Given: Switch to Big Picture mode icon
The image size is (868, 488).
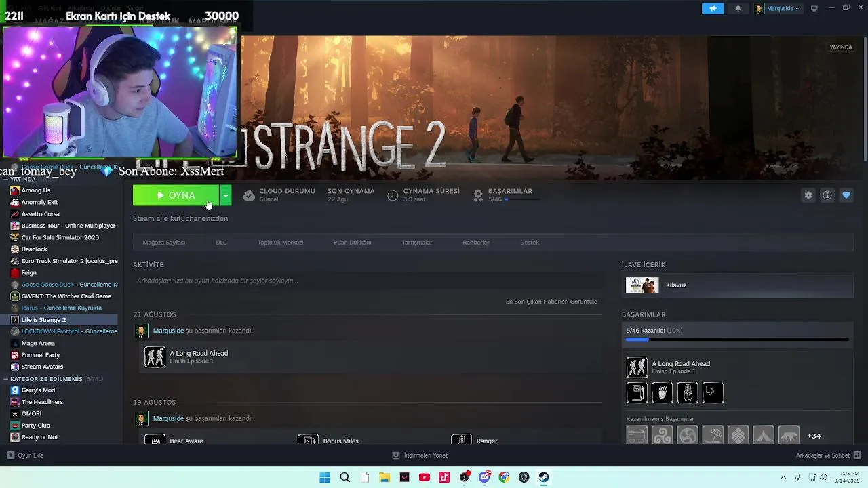Looking at the screenshot, I should 814,9.
